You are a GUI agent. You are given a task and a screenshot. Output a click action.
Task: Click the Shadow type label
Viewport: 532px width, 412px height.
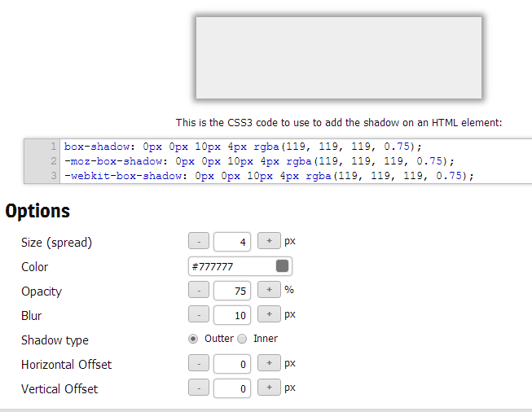pyautogui.click(x=55, y=340)
